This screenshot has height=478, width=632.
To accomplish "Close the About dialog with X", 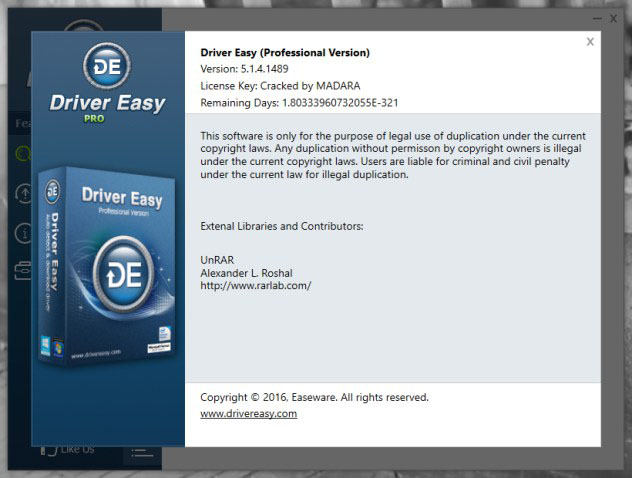I will coord(590,42).
